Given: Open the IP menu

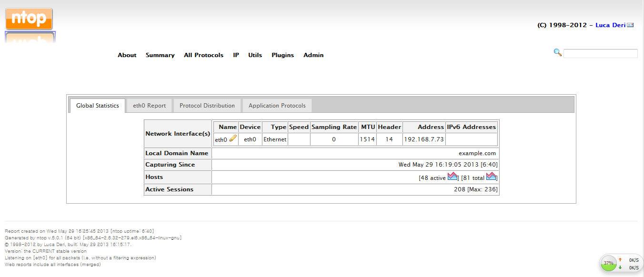Looking at the screenshot, I should [236, 55].
